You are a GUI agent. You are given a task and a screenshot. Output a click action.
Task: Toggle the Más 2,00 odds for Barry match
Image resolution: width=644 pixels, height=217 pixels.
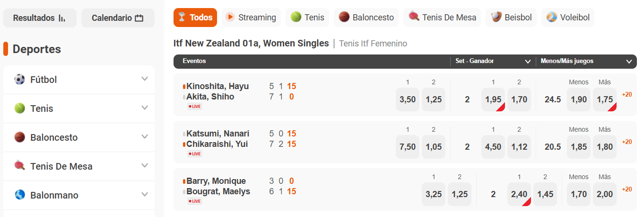605,194
